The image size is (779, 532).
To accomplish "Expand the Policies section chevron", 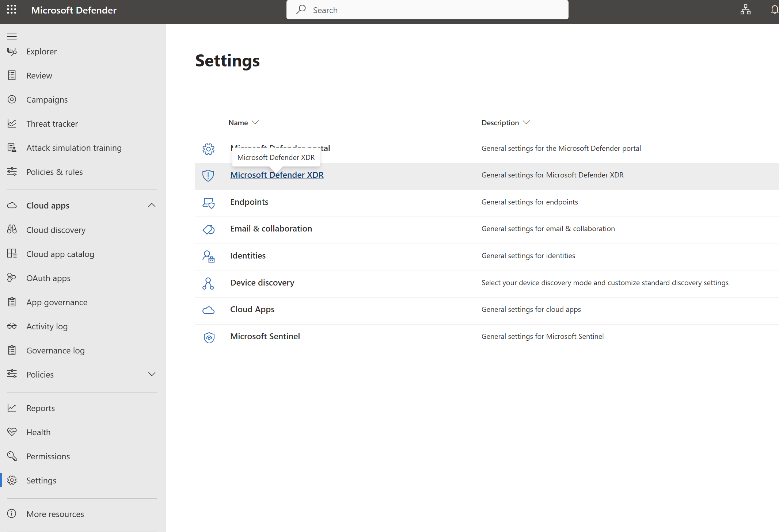I will [x=152, y=374].
